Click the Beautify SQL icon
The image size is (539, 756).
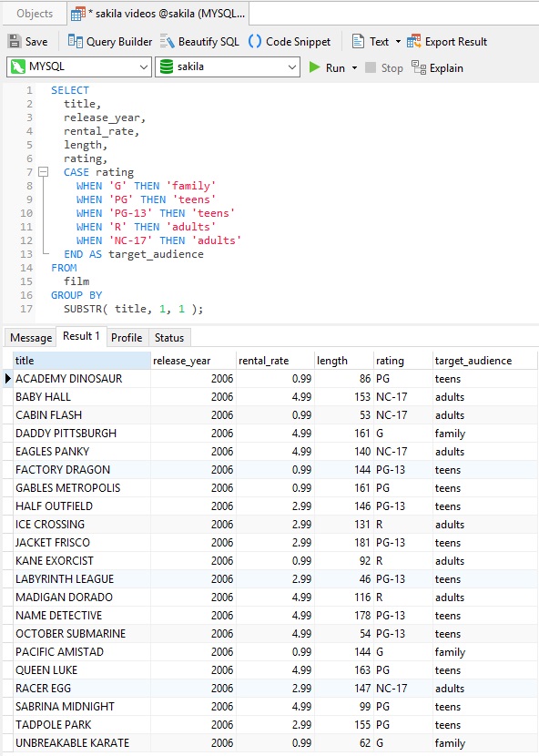click(167, 42)
